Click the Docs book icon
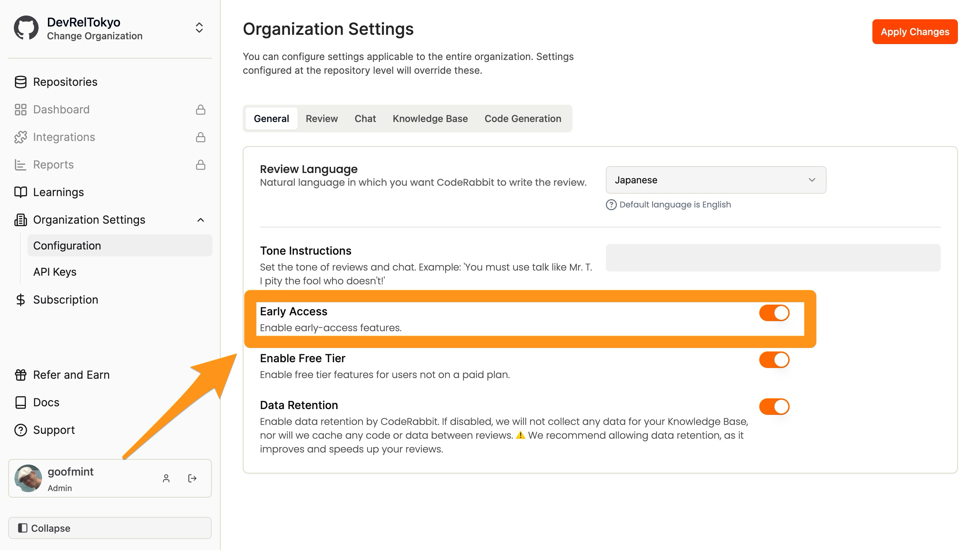 (x=21, y=402)
